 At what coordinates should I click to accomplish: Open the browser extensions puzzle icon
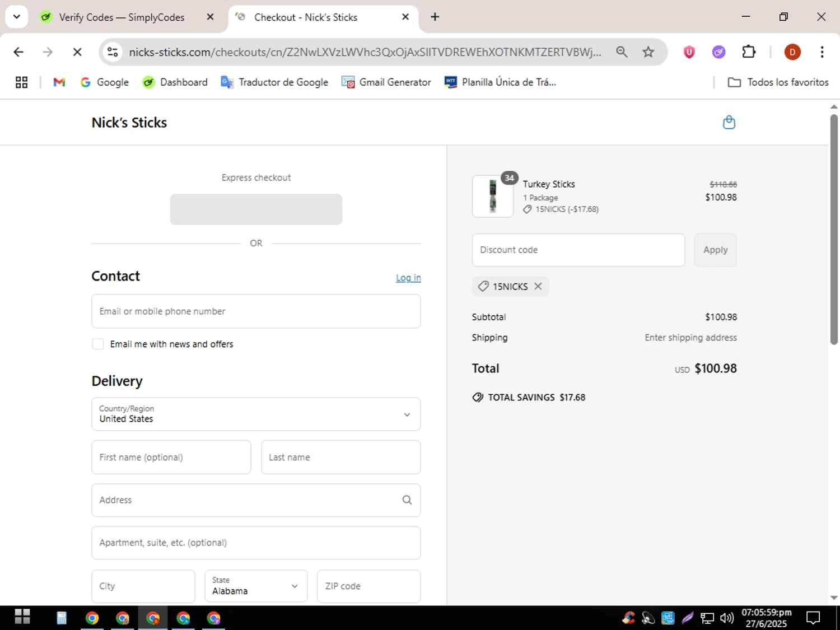coord(749,52)
